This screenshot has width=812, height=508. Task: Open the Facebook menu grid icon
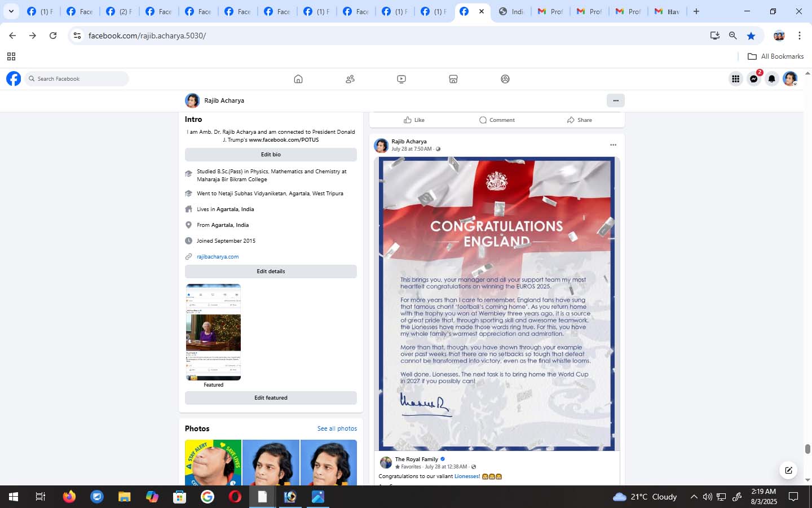736,79
